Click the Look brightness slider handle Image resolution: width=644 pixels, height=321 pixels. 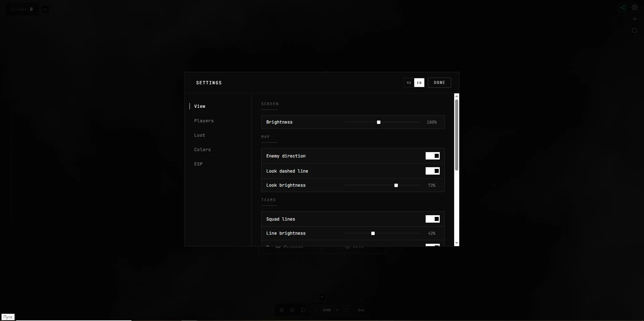tap(396, 185)
